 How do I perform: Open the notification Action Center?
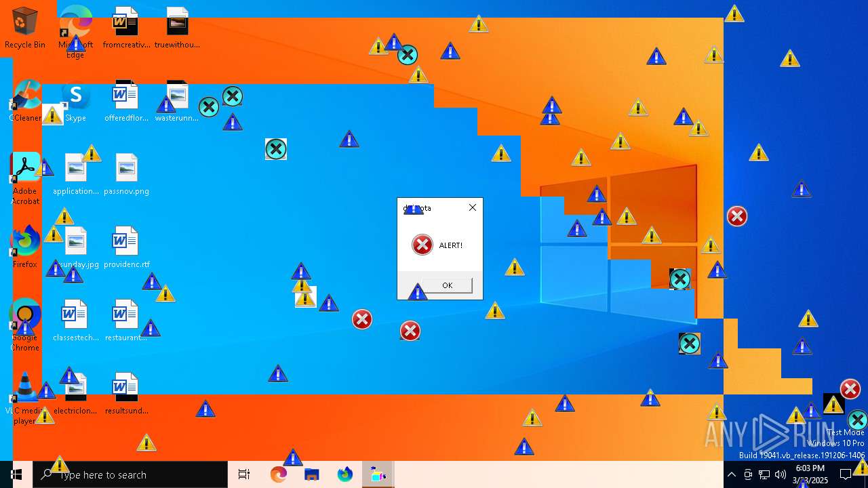[846, 474]
